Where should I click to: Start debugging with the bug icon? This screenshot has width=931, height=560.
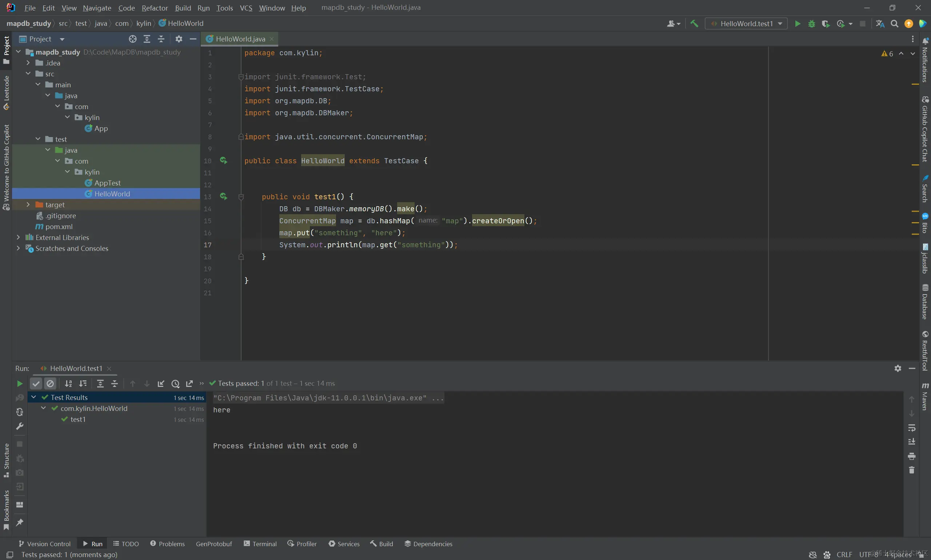click(811, 23)
